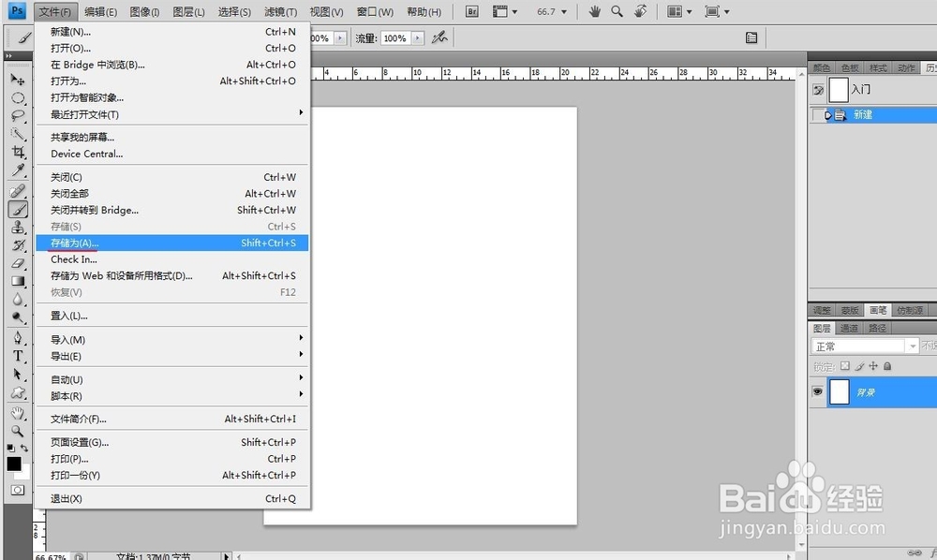This screenshot has width=937, height=560.
Task: Select the History Brush tool
Action: point(18,245)
